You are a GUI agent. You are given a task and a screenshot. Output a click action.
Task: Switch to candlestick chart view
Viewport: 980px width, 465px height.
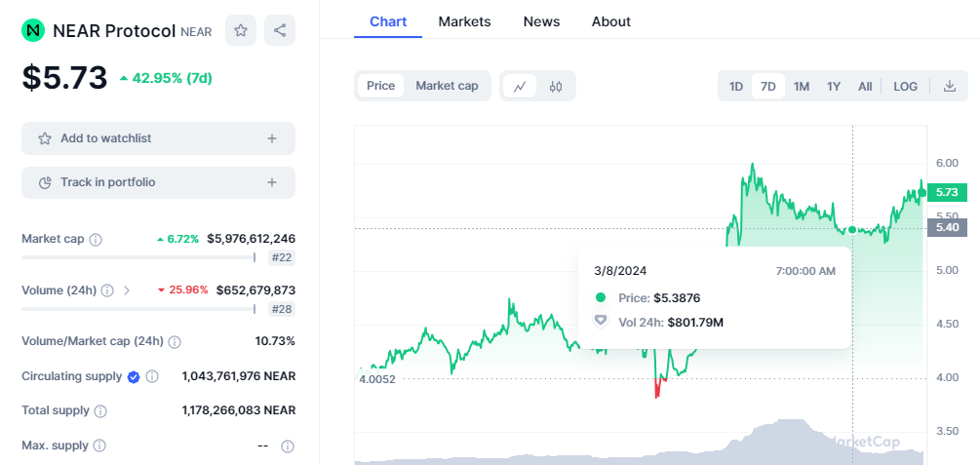[x=556, y=86]
